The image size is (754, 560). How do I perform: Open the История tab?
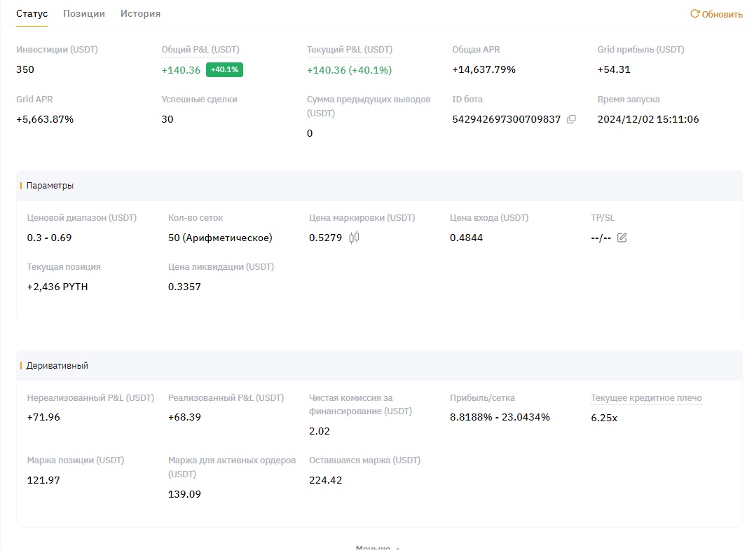click(x=140, y=13)
